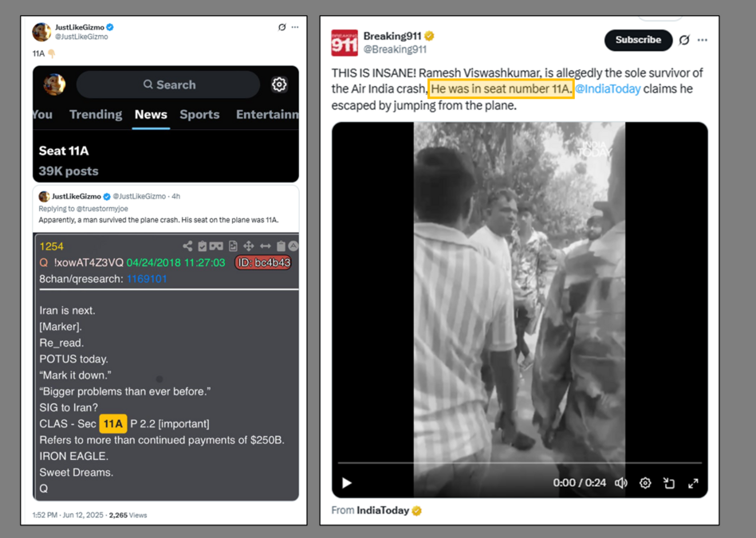Select the News tab

coord(151,114)
